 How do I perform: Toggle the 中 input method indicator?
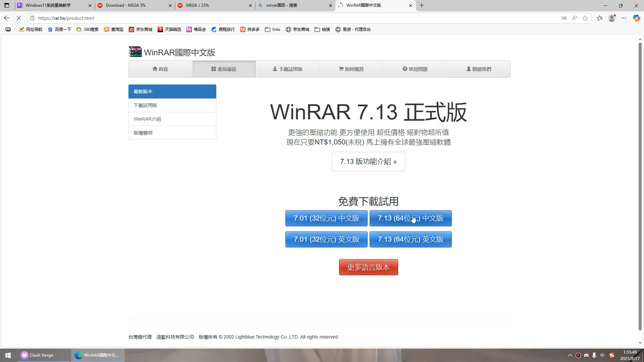602,355
